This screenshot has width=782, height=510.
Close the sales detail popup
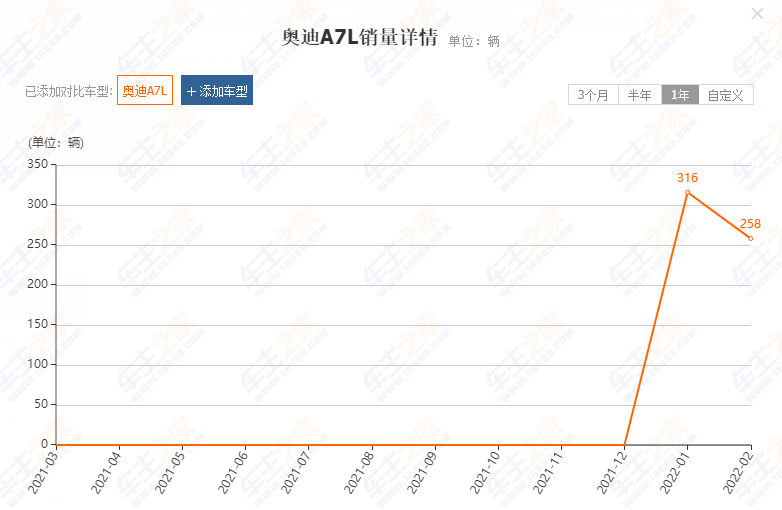(757, 13)
